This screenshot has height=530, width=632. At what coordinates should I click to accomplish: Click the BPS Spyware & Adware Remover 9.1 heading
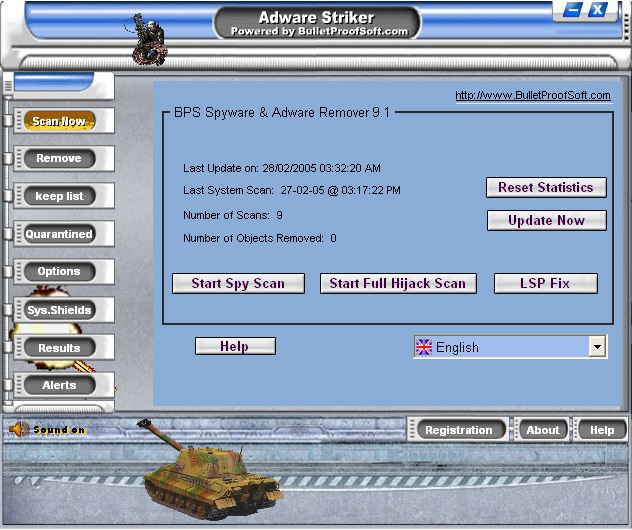[282, 112]
